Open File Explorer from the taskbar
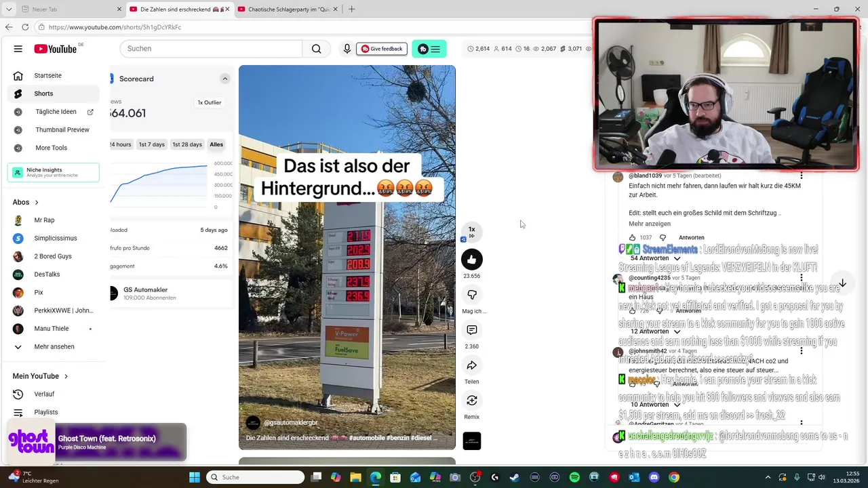 355,477
